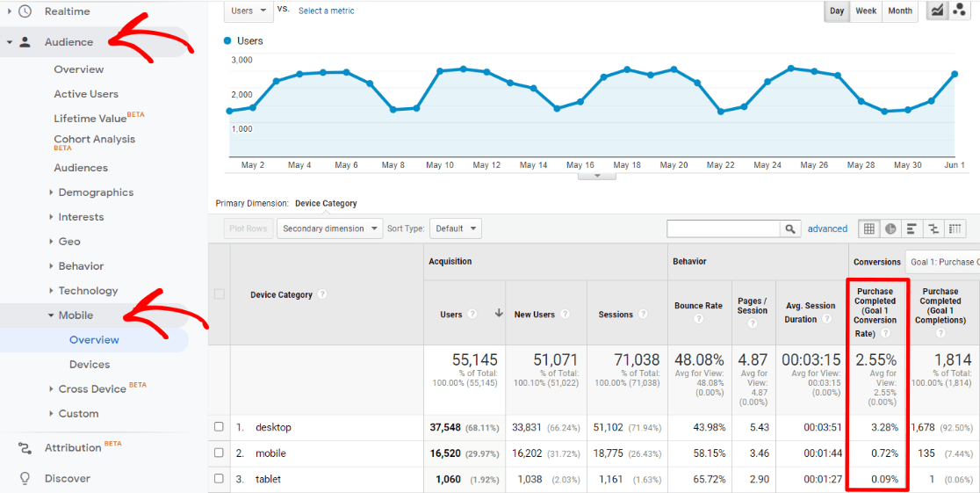This screenshot has height=493, width=980.
Task: Open the Users metric dropdown
Action: 249,11
